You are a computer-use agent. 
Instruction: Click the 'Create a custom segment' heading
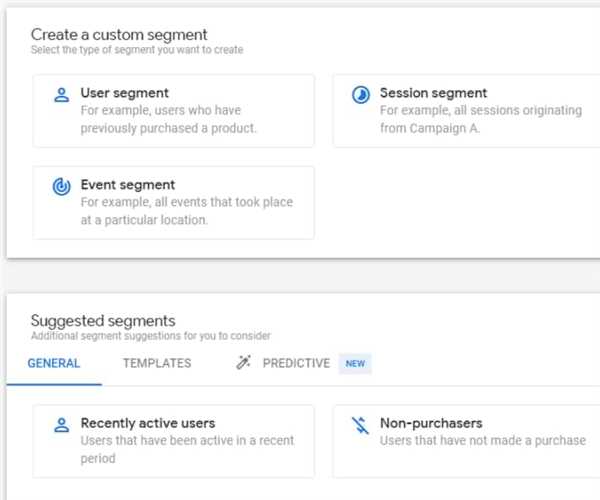click(119, 35)
